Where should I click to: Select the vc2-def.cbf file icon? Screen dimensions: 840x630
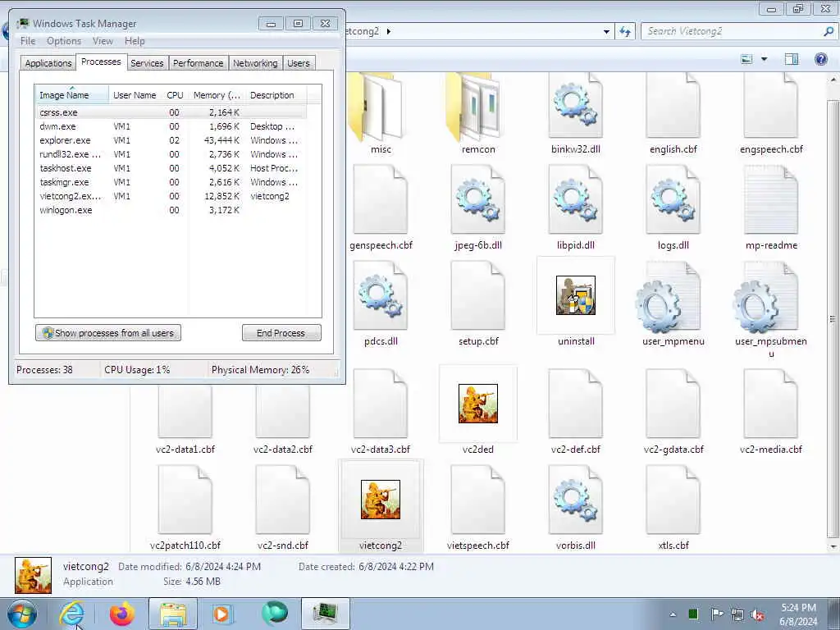[575, 404]
